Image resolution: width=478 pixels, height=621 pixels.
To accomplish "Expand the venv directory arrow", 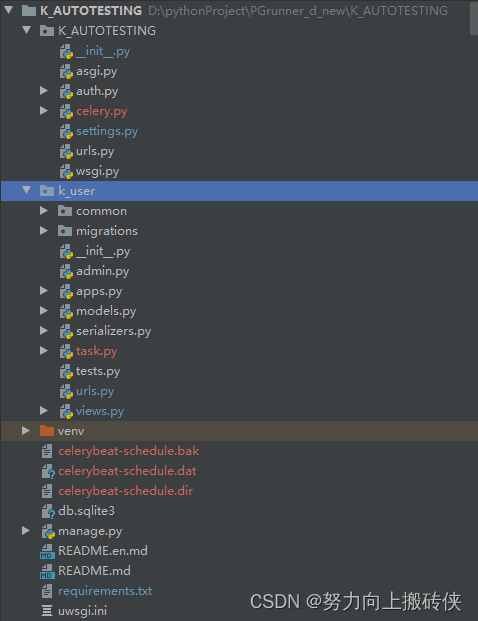I will 26,431.
